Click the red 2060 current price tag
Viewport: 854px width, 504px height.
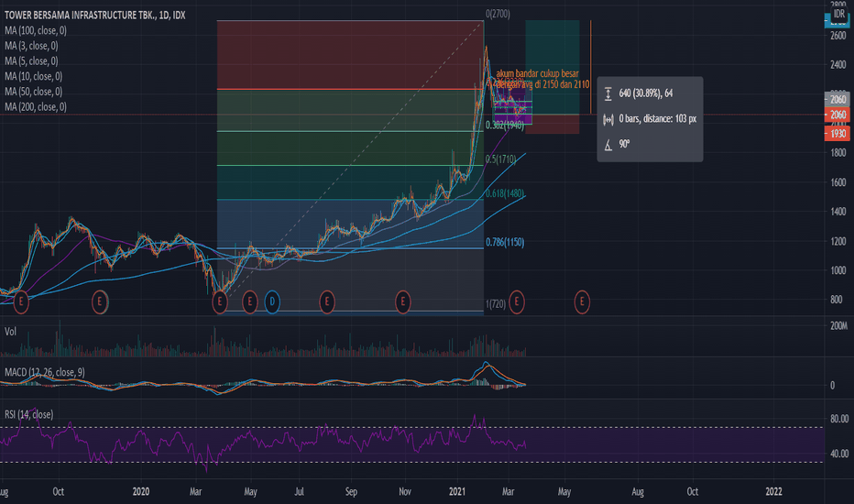click(838, 115)
